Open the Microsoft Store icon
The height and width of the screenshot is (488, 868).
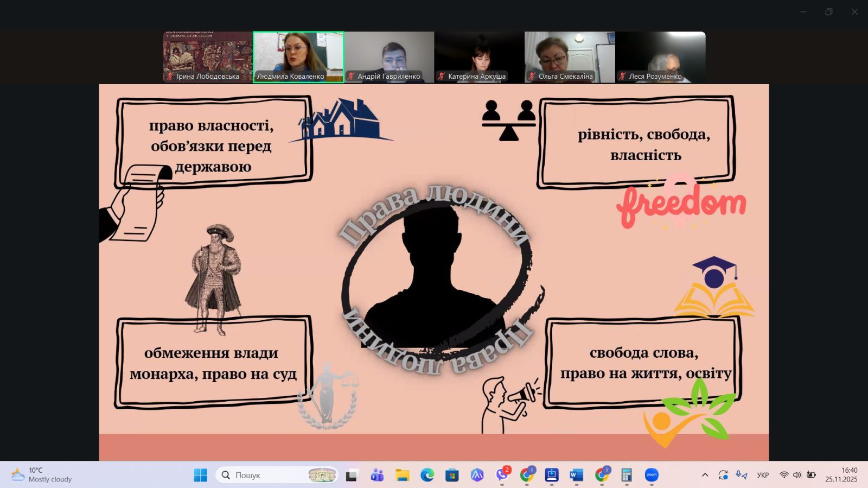click(452, 475)
